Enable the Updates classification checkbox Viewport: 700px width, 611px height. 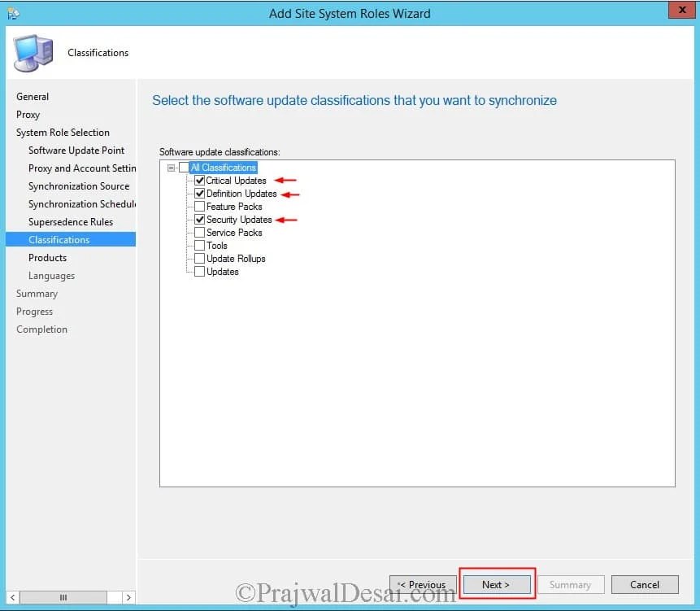point(199,271)
